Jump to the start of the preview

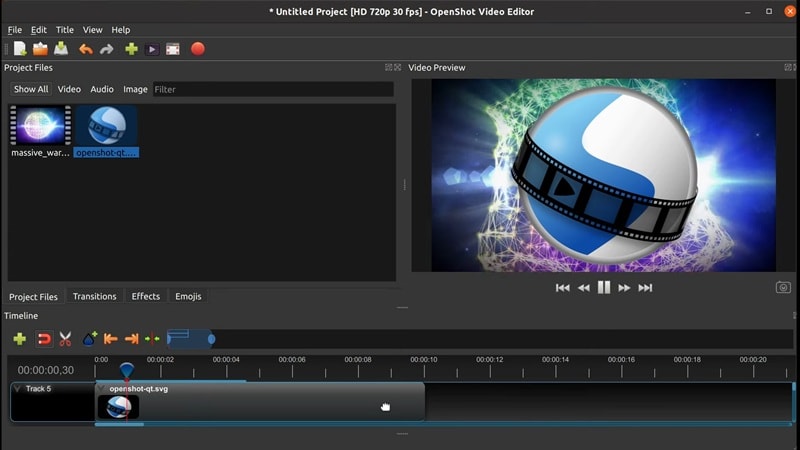click(563, 288)
